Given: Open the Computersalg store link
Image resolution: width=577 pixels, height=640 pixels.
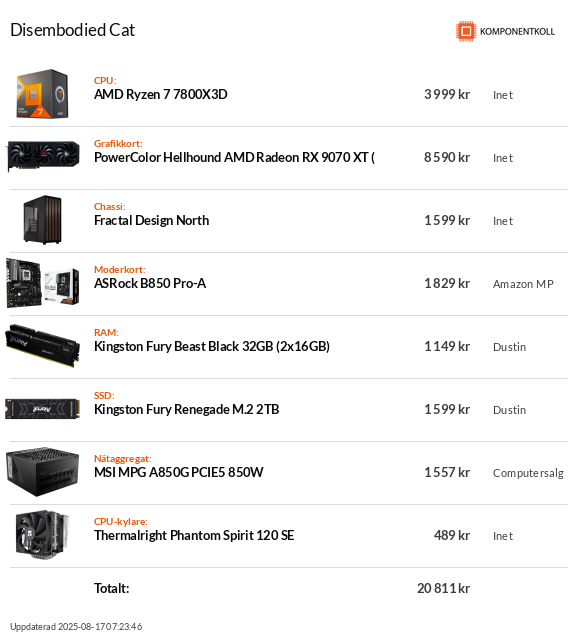Looking at the screenshot, I should [x=528, y=473].
